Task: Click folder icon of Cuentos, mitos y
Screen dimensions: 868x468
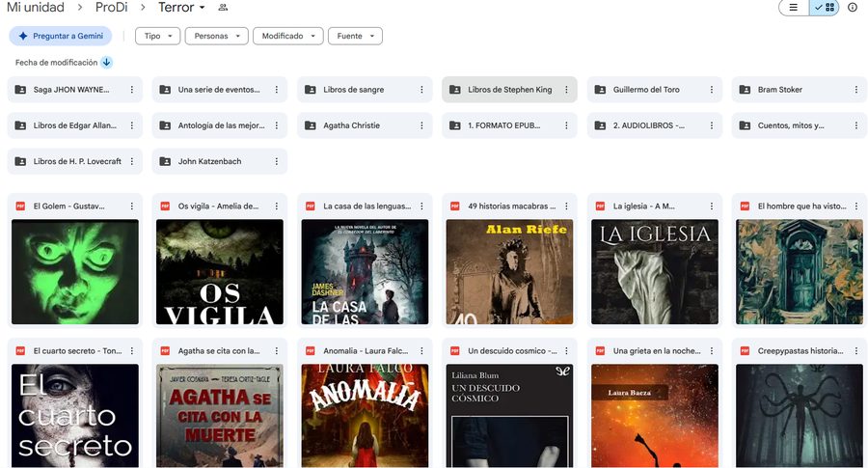Action: 746,125
